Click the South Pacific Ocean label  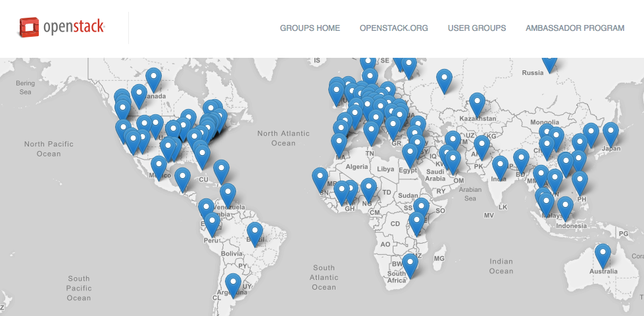[79, 288]
